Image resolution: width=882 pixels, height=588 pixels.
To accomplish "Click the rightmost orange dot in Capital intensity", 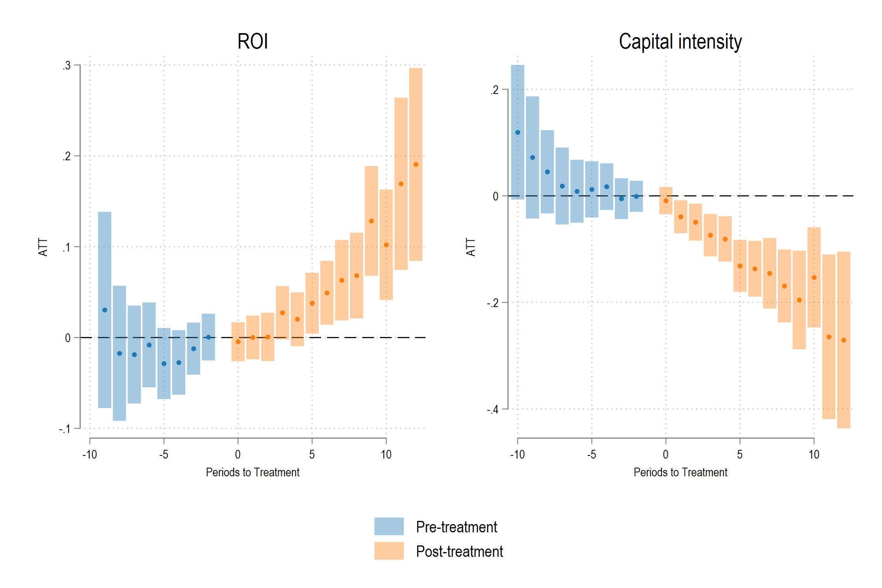I will 843,340.
